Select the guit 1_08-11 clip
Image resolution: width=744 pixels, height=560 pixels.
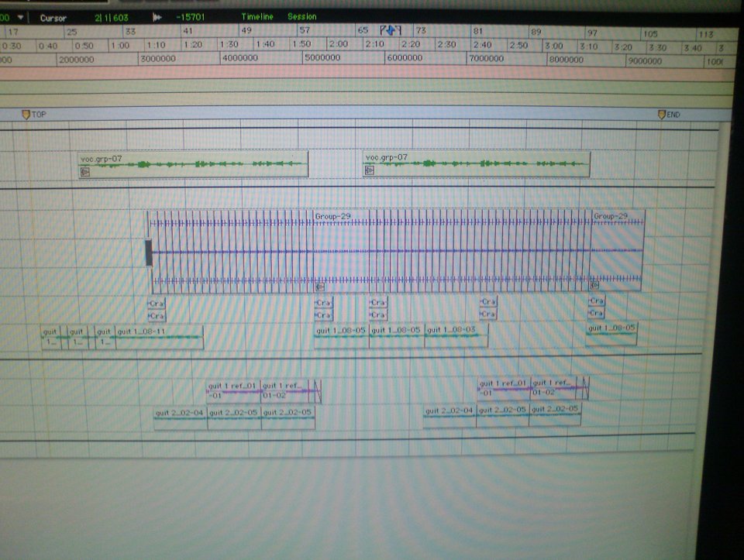[158, 338]
